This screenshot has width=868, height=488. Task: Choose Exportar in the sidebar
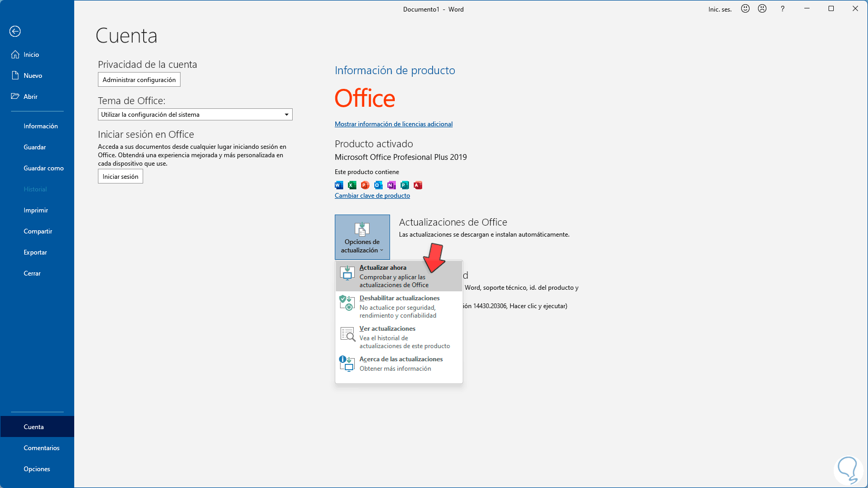click(37, 252)
